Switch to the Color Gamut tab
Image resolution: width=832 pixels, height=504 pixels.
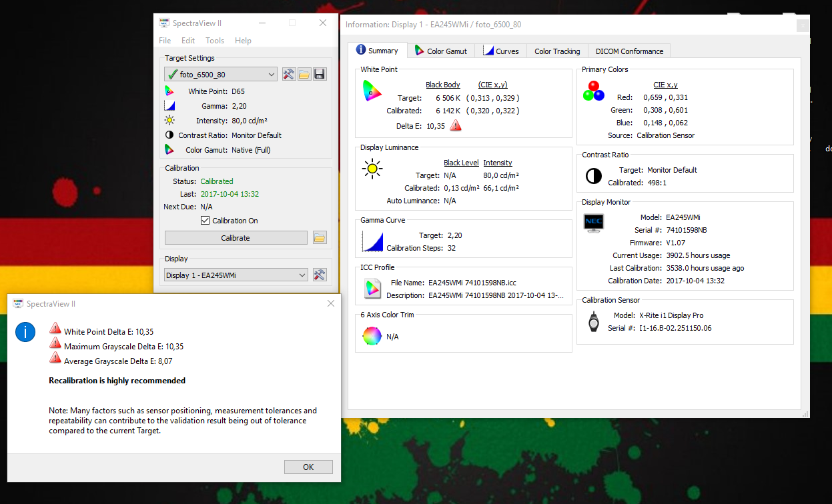pos(441,51)
